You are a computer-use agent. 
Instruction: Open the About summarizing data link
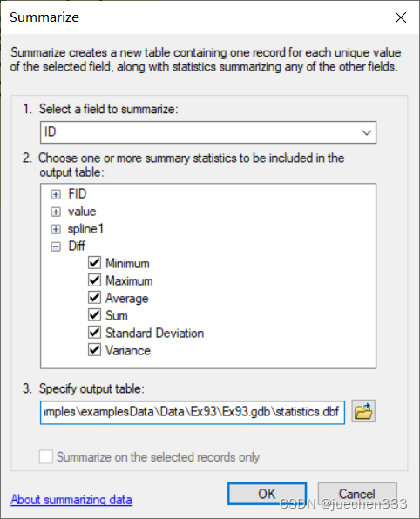(x=71, y=500)
